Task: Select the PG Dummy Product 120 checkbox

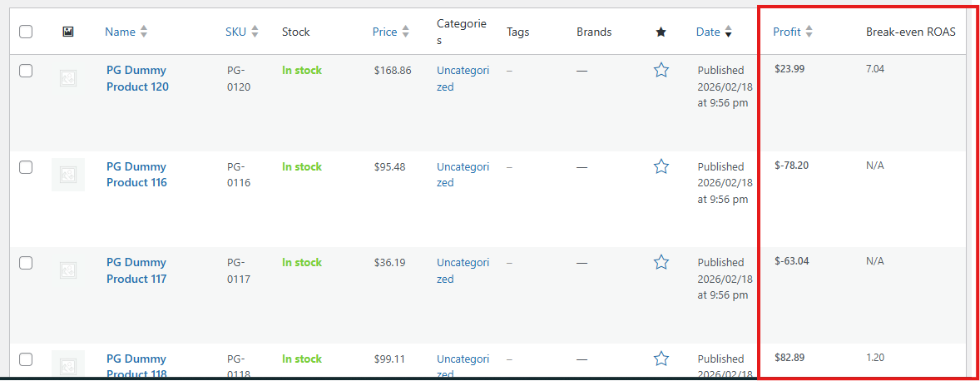Action: tap(26, 71)
